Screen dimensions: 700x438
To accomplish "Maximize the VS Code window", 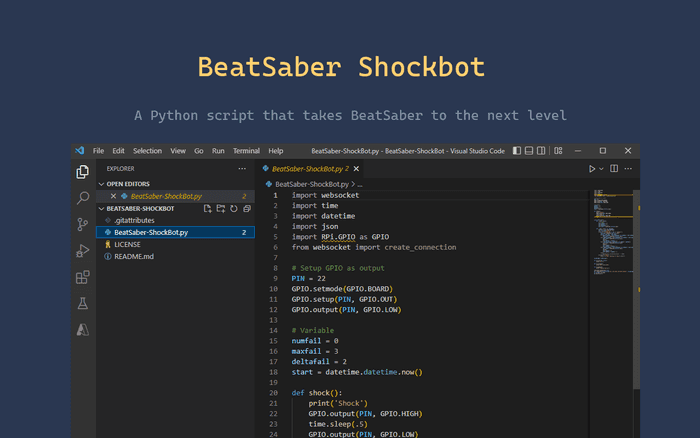I will 603,150.
